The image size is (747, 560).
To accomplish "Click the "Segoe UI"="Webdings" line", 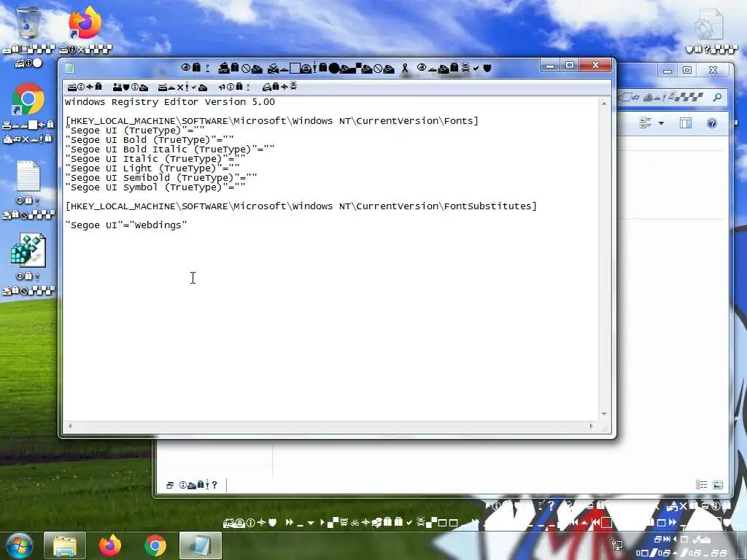I will point(126,225).
